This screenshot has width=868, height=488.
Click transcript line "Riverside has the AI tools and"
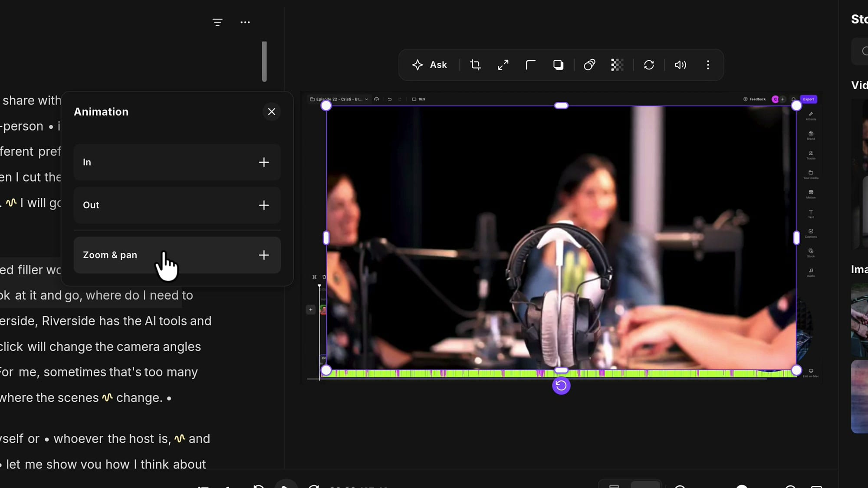pos(127,321)
